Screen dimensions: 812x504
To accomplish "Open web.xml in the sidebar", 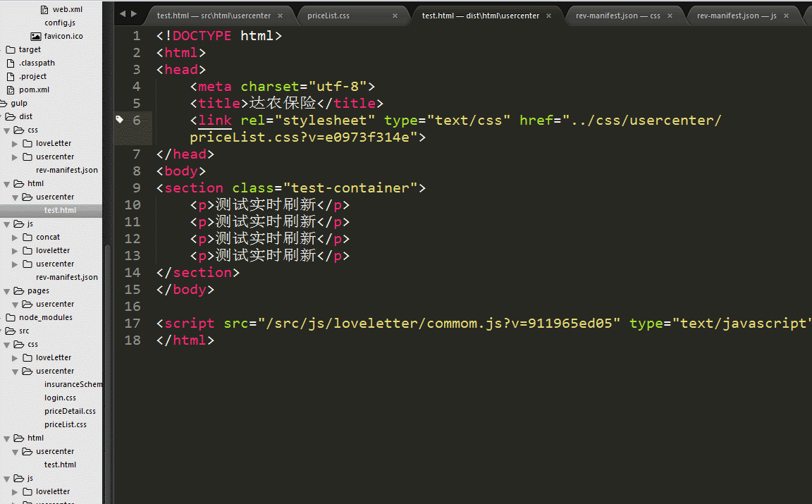I will (x=68, y=9).
